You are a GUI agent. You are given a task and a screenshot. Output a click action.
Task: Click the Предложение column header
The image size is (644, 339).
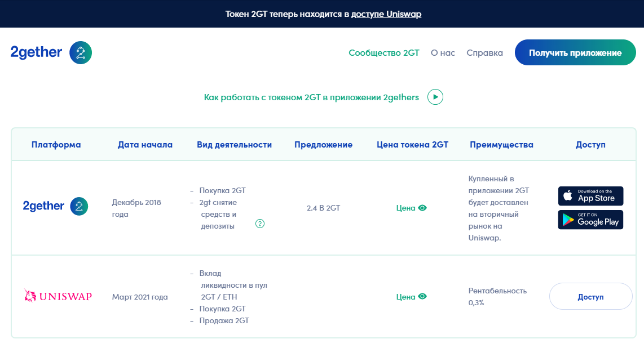pos(323,145)
